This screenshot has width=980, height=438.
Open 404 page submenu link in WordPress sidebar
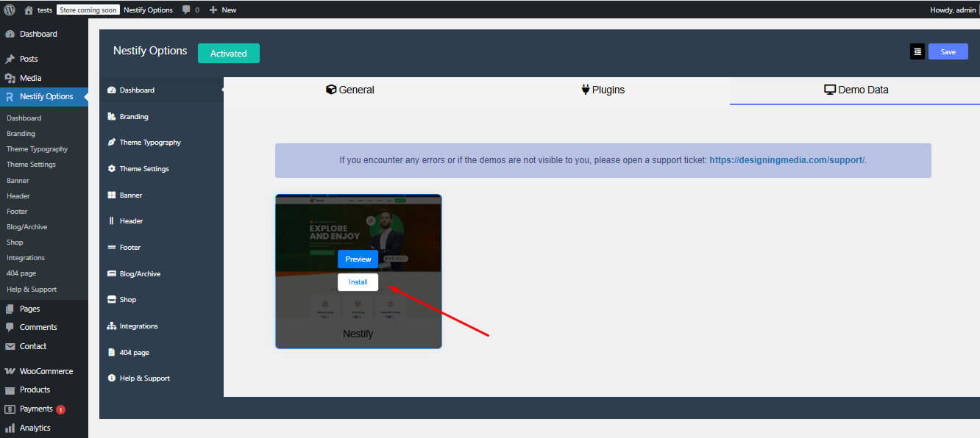[21, 273]
